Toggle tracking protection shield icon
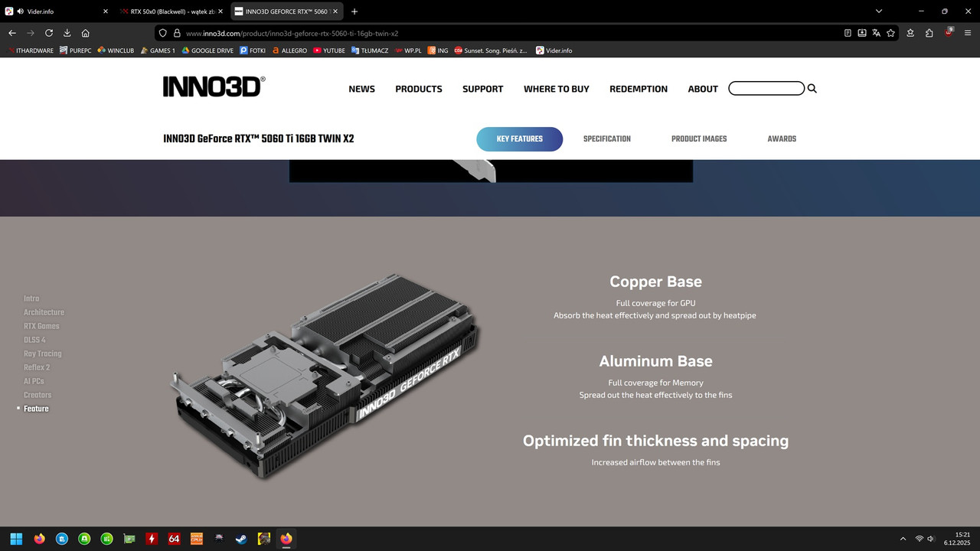 pyautogui.click(x=162, y=33)
